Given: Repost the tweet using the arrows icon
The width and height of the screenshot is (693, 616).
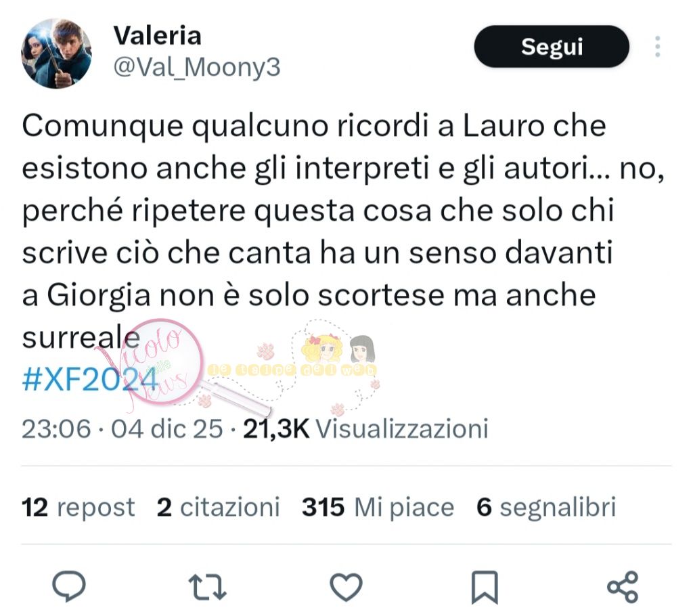Looking at the screenshot, I should tap(207, 587).
